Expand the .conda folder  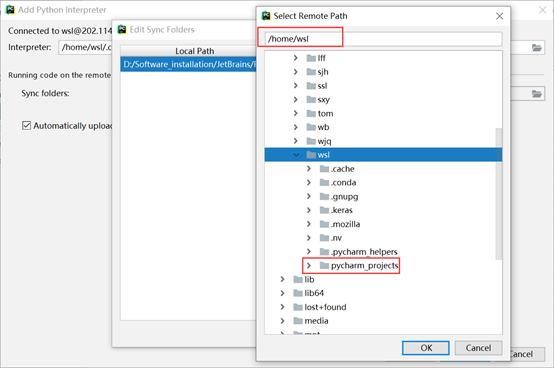pyautogui.click(x=309, y=183)
